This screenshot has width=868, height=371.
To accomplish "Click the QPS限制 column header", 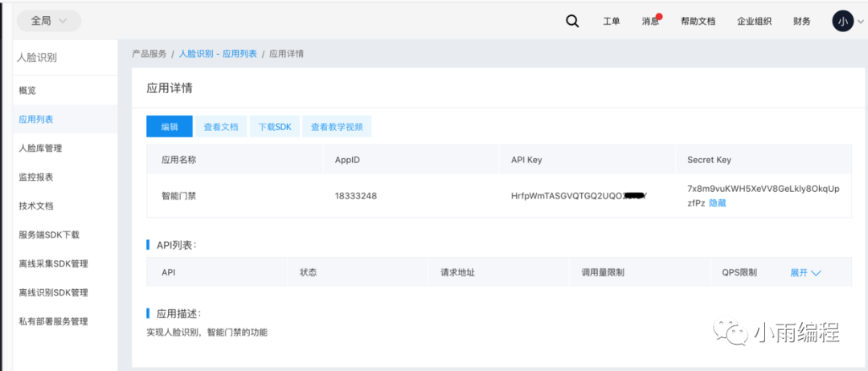I will click(x=739, y=272).
